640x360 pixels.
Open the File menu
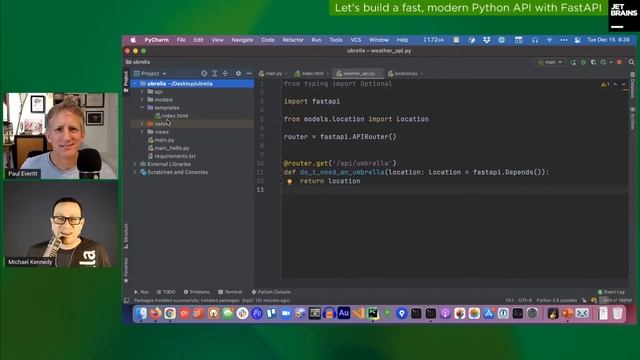(181, 40)
